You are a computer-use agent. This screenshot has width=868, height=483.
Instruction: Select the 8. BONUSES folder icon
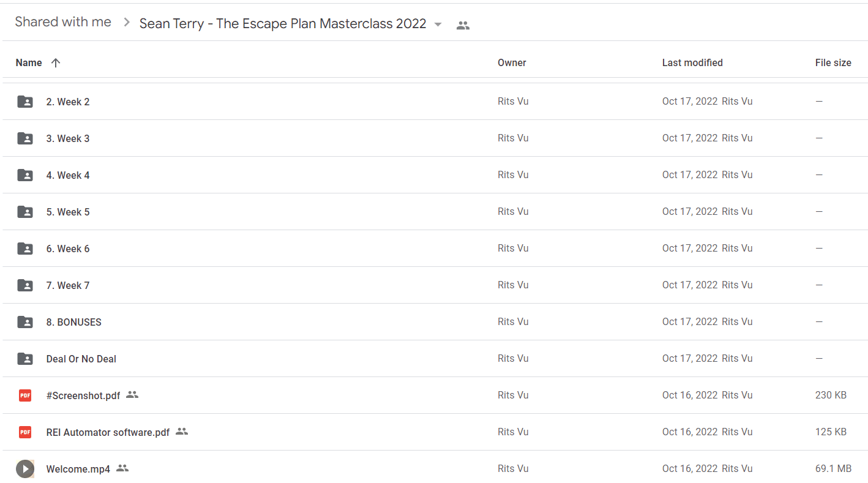point(25,322)
